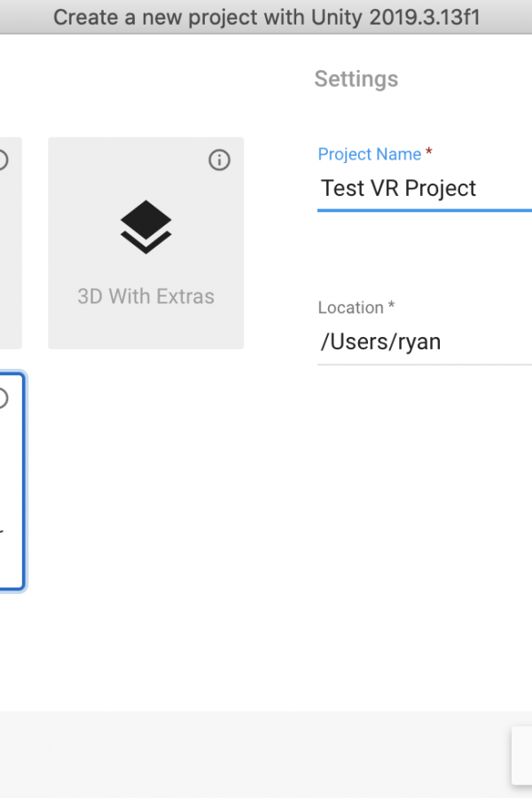Click the blue Project Name label
Image resolution: width=532 pixels, height=798 pixels.
pos(370,153)
